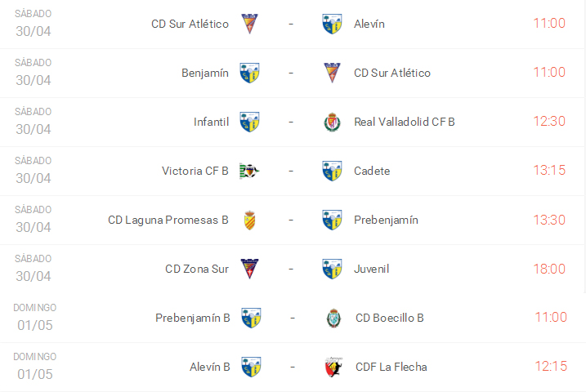Select the CD Boecillo B crest

pos(333,318)
